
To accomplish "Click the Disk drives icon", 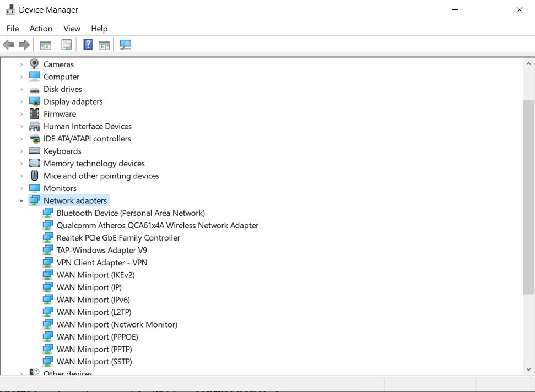I will click(35, 90).
